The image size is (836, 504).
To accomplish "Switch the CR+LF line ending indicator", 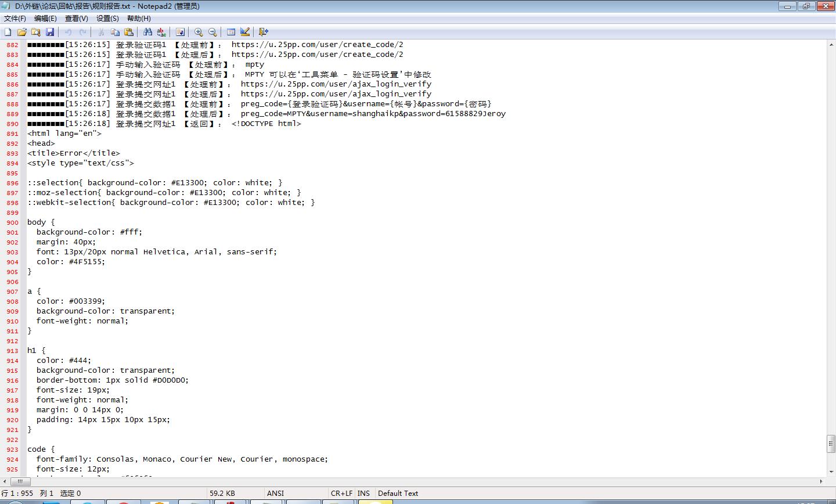I will [341, 493].
